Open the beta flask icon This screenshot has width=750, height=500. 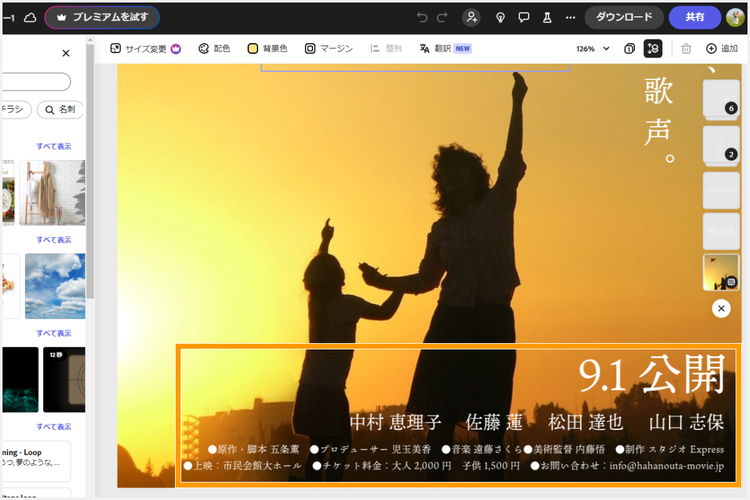click(547, 18)
